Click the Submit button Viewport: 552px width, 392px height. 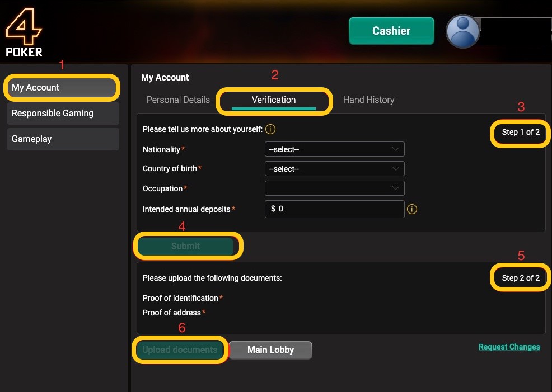coord(185,246)
